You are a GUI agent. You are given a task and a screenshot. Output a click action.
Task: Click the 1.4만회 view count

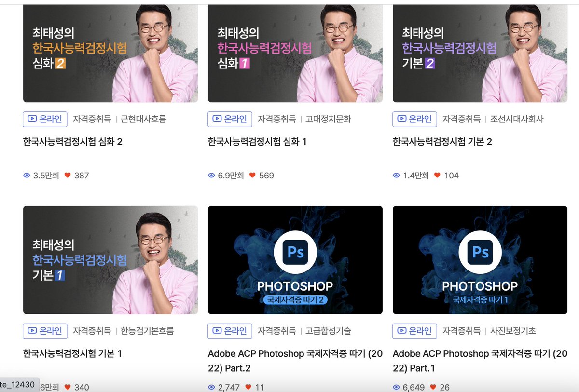coord(415,176)
